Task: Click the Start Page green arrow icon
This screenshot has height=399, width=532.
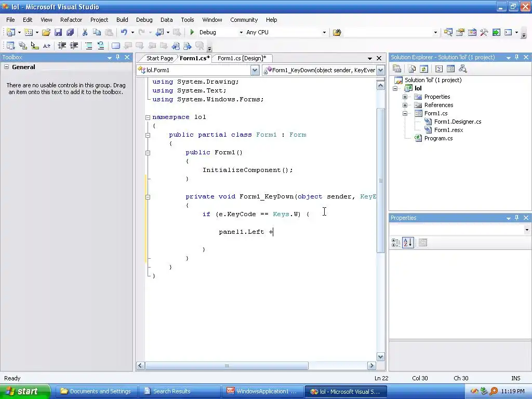Action: [496, 32]
